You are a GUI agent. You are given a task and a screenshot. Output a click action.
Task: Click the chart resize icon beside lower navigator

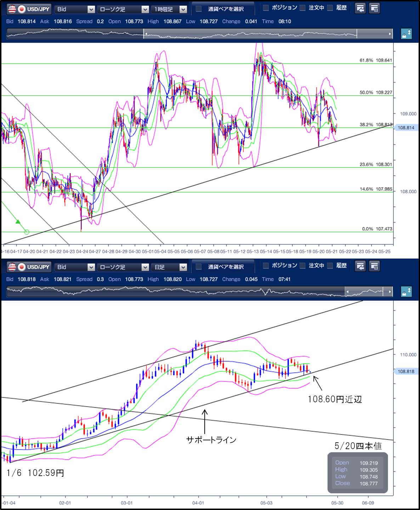pyautogui.click(x=406, y=292)
